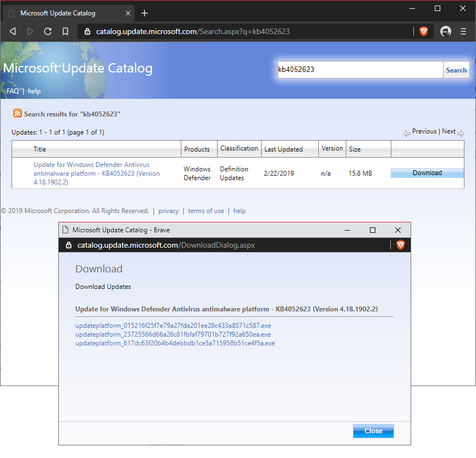
Task: Go back using the browser back arrow
Action: pos(13,31)
